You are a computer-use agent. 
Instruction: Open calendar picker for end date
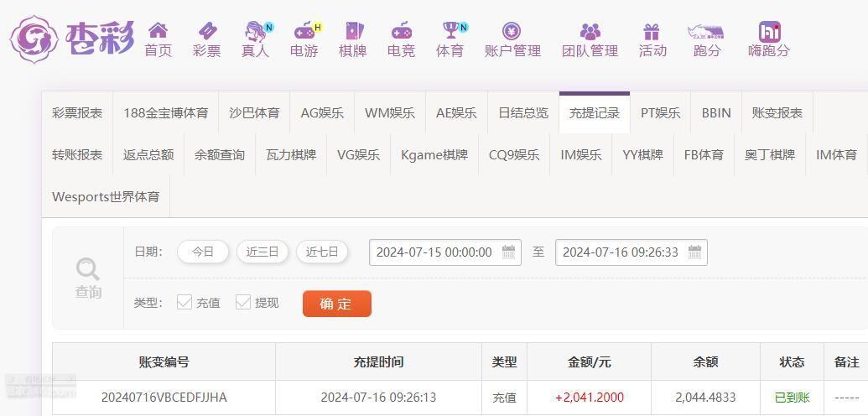(x=694, y=252)
